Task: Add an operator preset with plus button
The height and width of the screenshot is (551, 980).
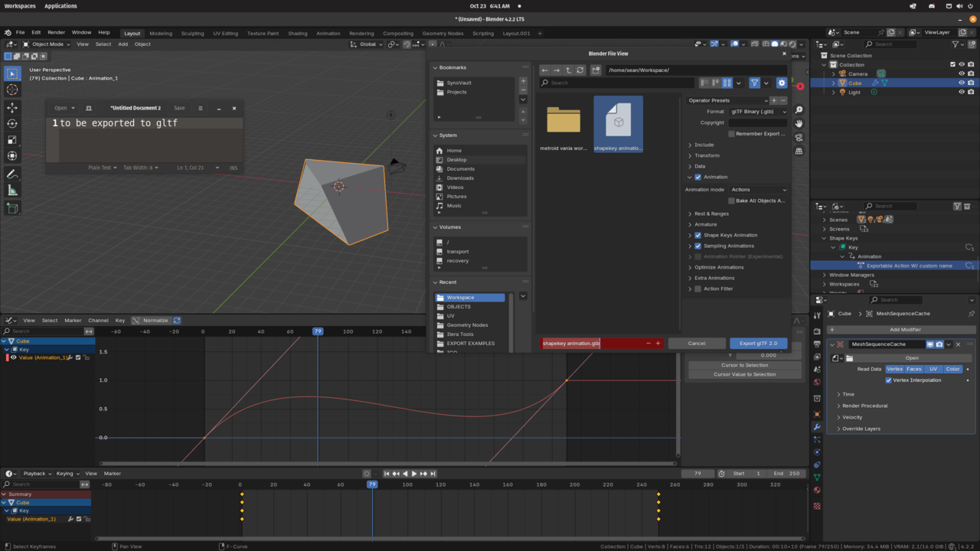Action: (x=774, y=100)
